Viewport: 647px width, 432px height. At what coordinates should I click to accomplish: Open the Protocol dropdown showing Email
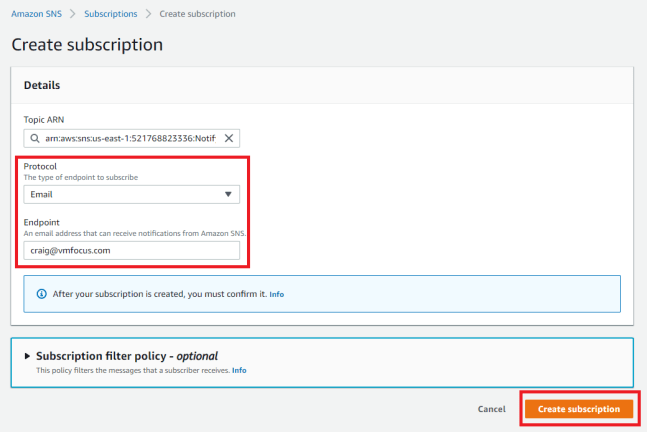coord(130,195)
